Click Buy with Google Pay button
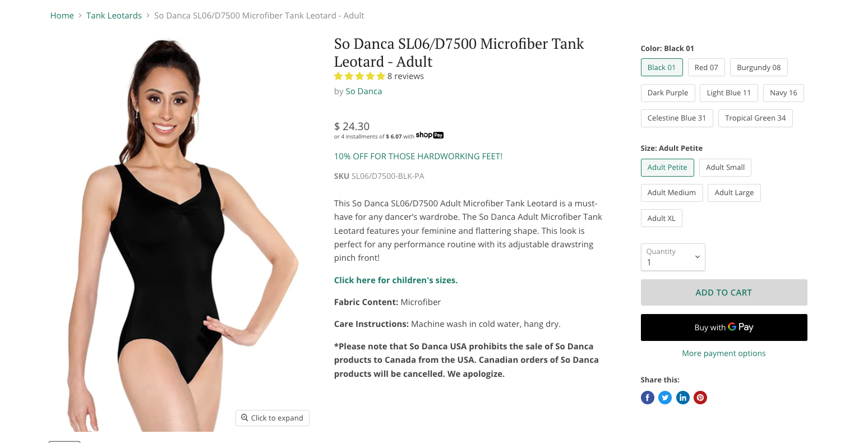Screen dimensions: 868x443 [723, 327]
